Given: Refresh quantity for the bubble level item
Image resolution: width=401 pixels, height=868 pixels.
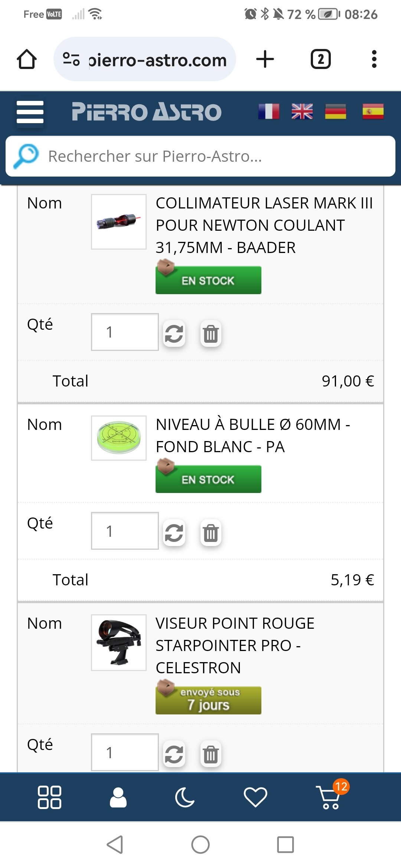Looking at the screenshot, I should [174, 533].
